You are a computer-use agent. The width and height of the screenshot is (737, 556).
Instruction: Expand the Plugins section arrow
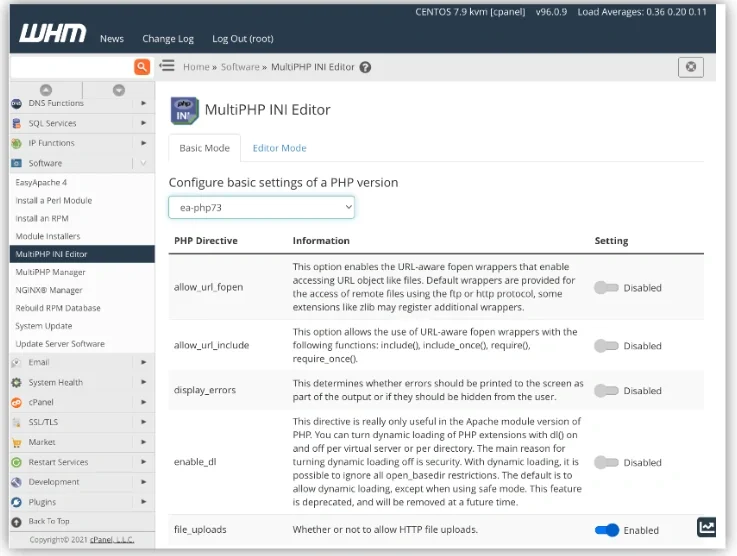pos(143,502)
